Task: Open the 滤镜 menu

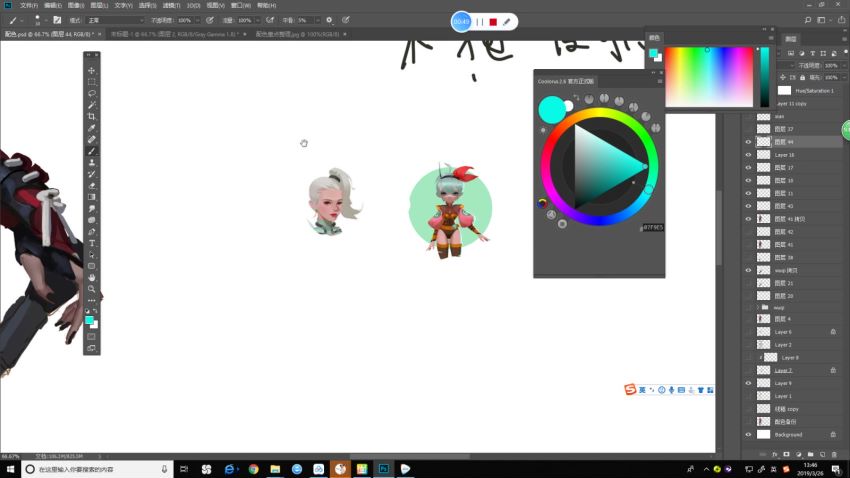Action: 171,5
